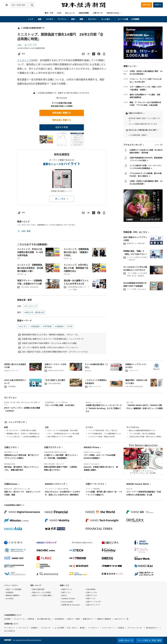This screenshot has height=644, width=167.
Task: Open the NIKKEI KAI logo link
Action: [143, 566]
